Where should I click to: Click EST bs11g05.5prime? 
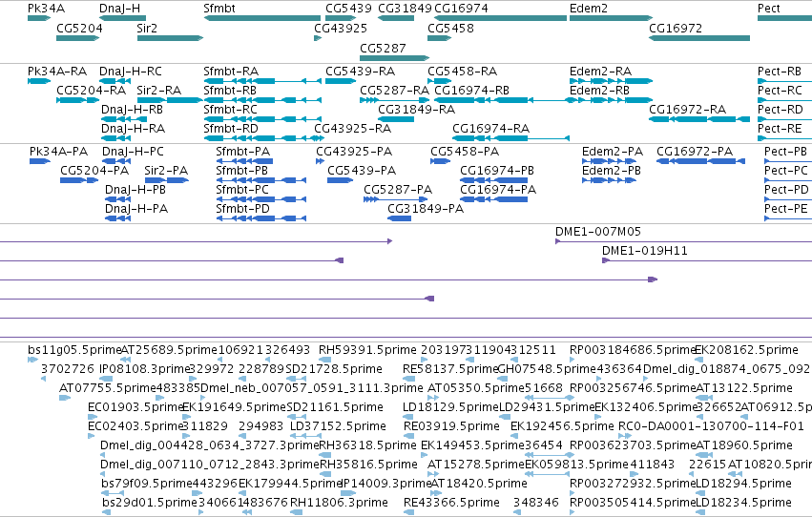32,360
